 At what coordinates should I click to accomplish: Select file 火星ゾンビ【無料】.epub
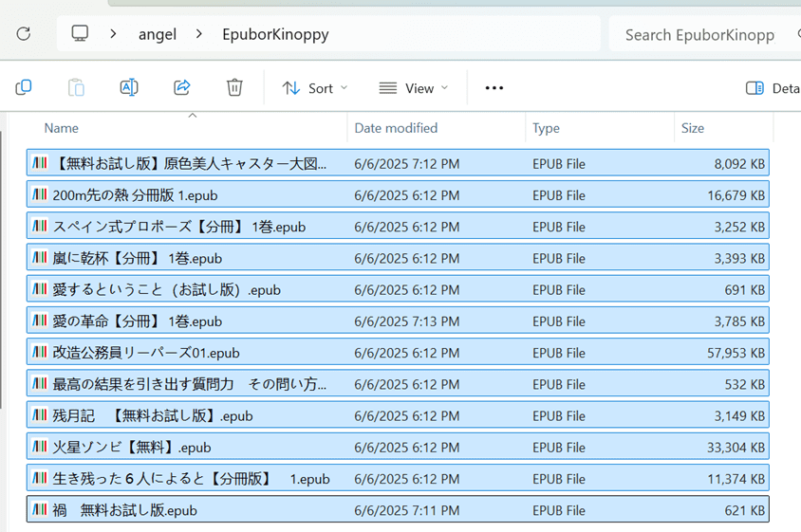(398, 448)
